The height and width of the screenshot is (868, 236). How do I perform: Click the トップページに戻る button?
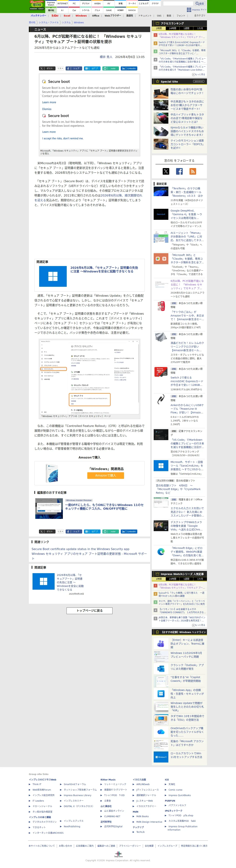90,611
